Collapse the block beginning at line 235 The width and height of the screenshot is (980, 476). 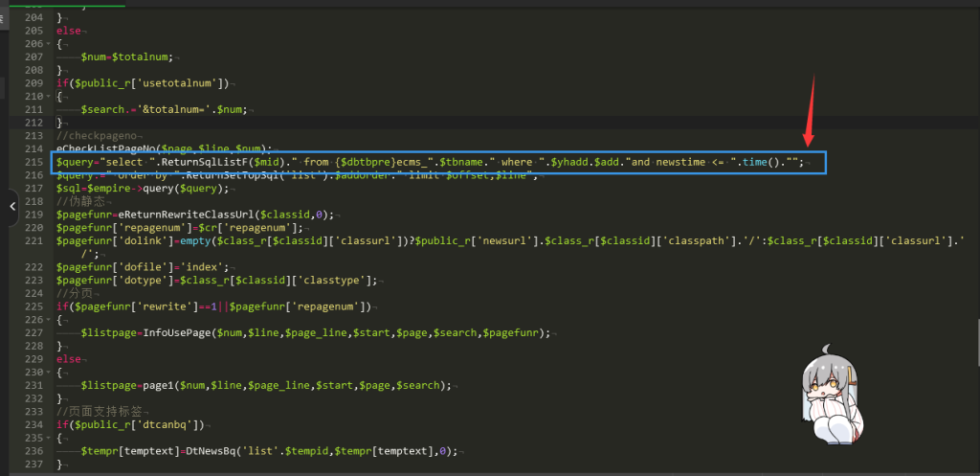point(48,438)
